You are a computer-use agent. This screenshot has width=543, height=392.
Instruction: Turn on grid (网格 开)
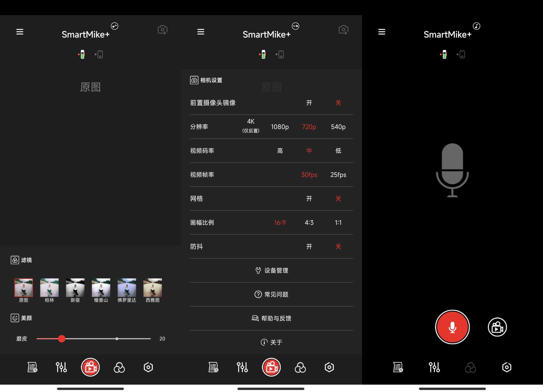click(309, 199)
